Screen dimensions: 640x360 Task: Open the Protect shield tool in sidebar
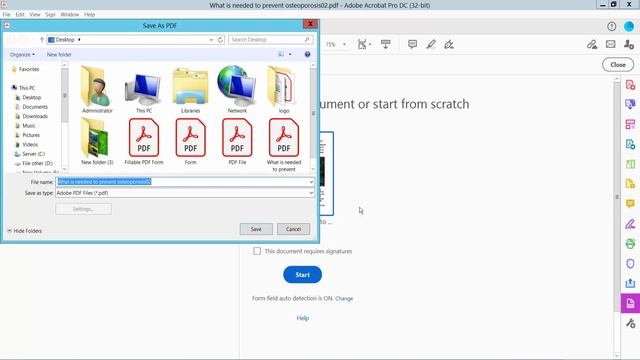coord(630,263)
